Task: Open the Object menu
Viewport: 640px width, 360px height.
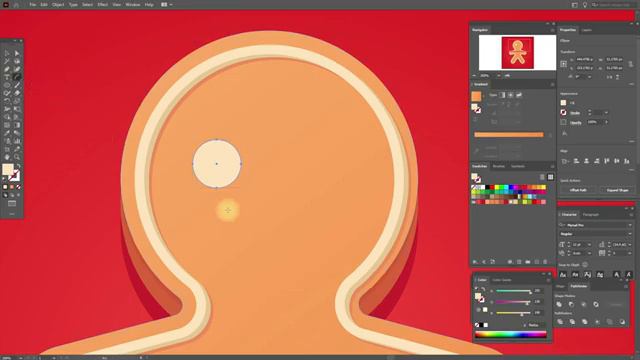Action: (58, 4)
